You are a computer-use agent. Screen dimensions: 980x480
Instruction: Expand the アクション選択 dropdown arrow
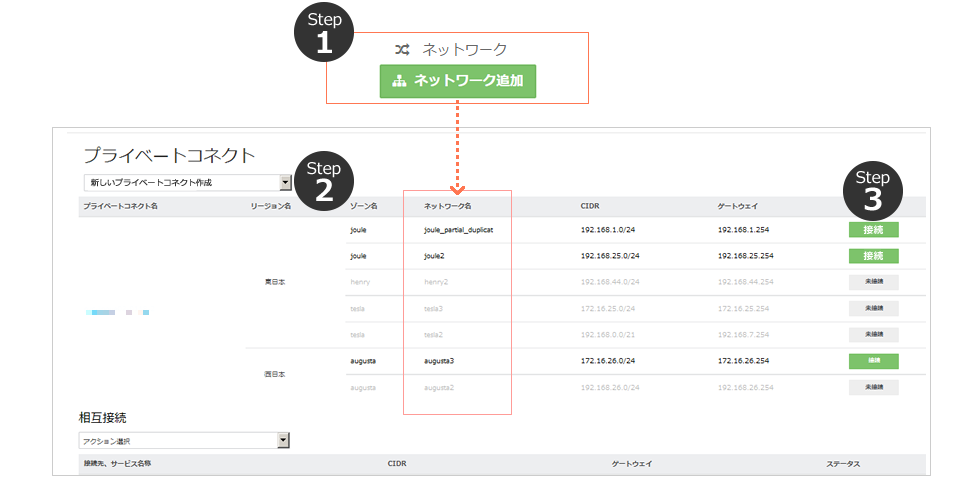point(284,440)
